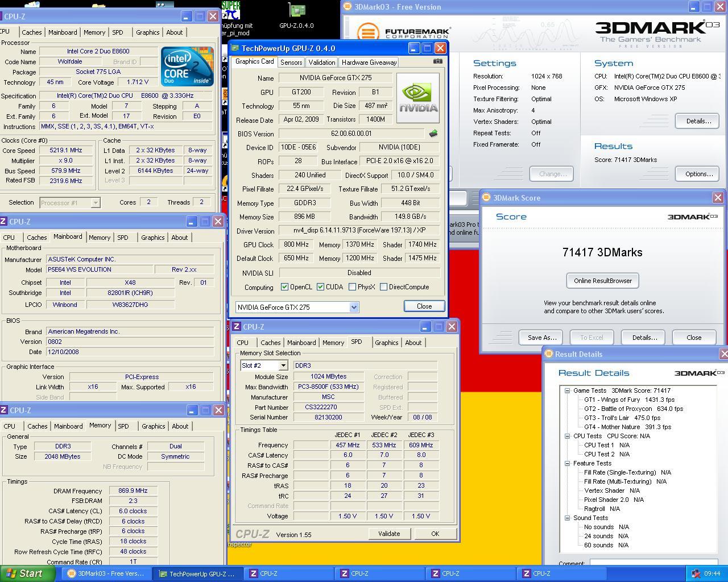Click the Comment input field in Result Details
Image resolution: width=728 pixels, height=582 pixels.
tap(654, 563)
